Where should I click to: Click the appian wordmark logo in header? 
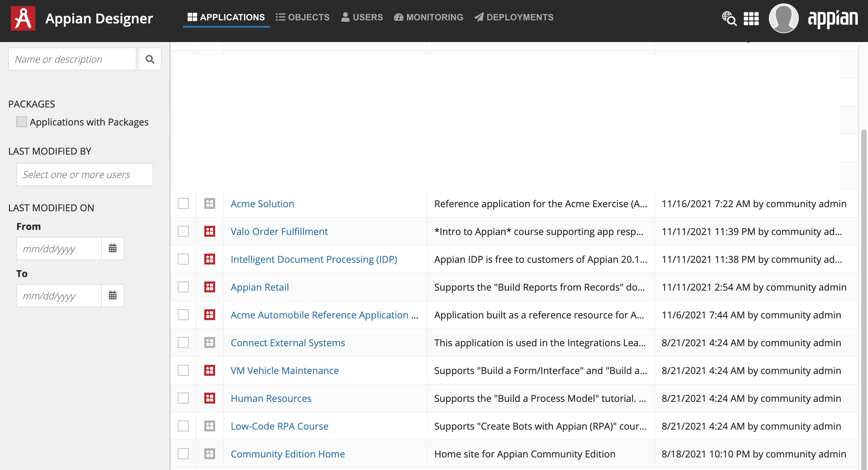pyautogui.click(x=833, y=19)
